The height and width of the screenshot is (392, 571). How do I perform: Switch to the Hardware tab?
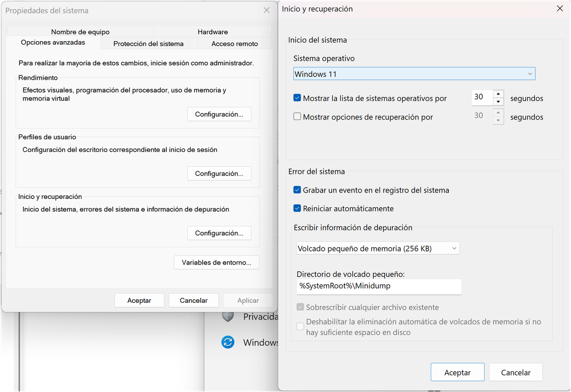213,32
